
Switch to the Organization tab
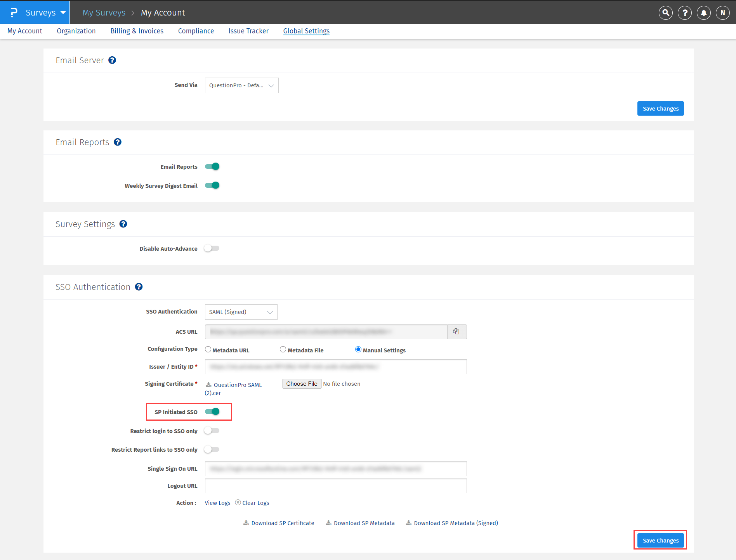tap(76, 31)
